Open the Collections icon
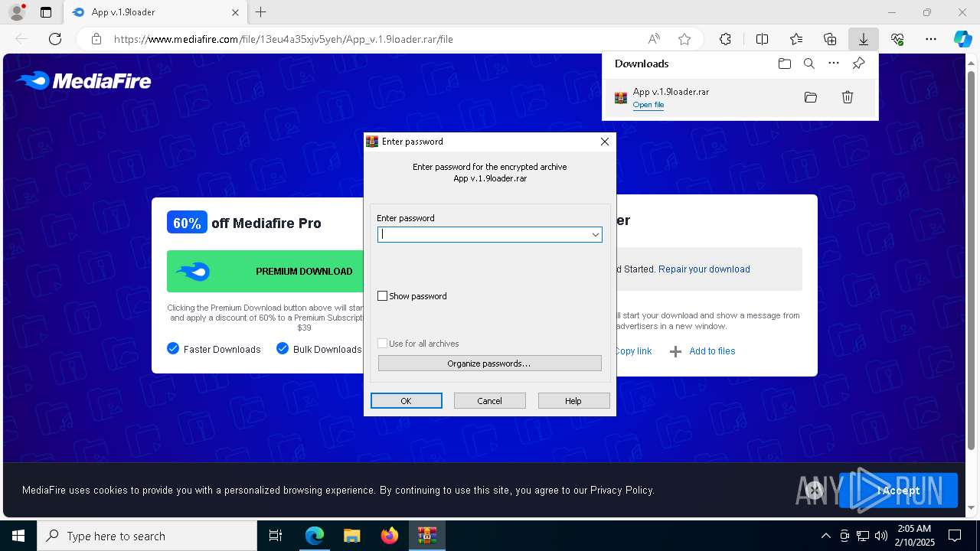The image size is (980, 551). tap(830, 39)
